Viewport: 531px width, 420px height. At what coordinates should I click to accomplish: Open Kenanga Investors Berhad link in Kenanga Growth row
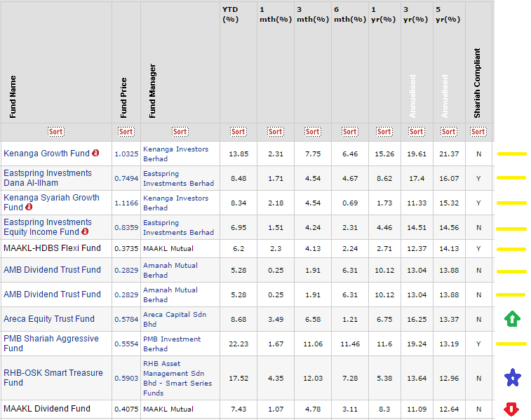point(176,154)
